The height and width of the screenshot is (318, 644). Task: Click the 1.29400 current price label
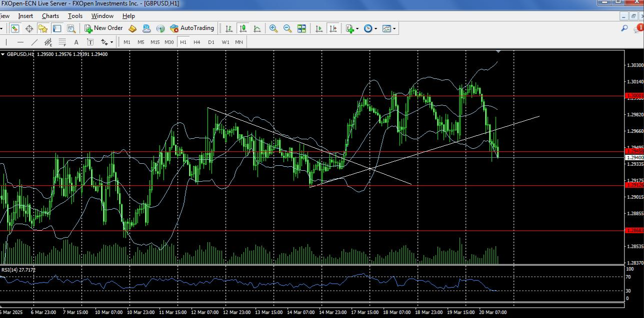point(634,157)
